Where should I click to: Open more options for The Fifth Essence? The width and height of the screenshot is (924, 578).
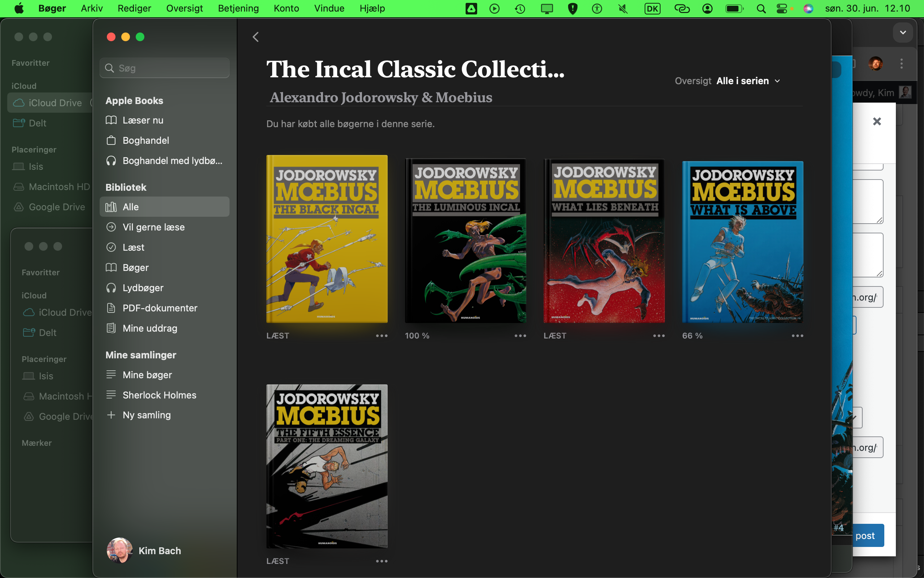[382, 561]
